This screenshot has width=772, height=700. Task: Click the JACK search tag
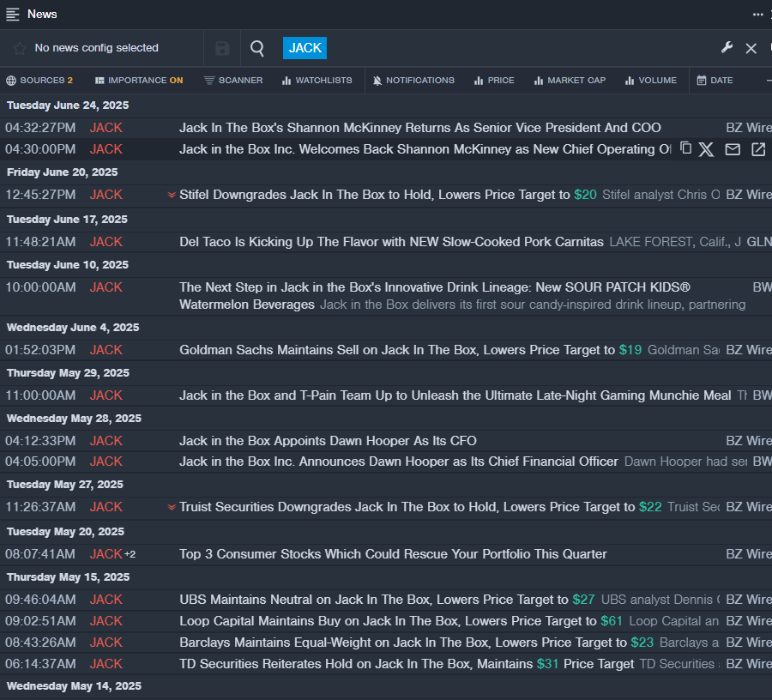(x=305, y=48)
